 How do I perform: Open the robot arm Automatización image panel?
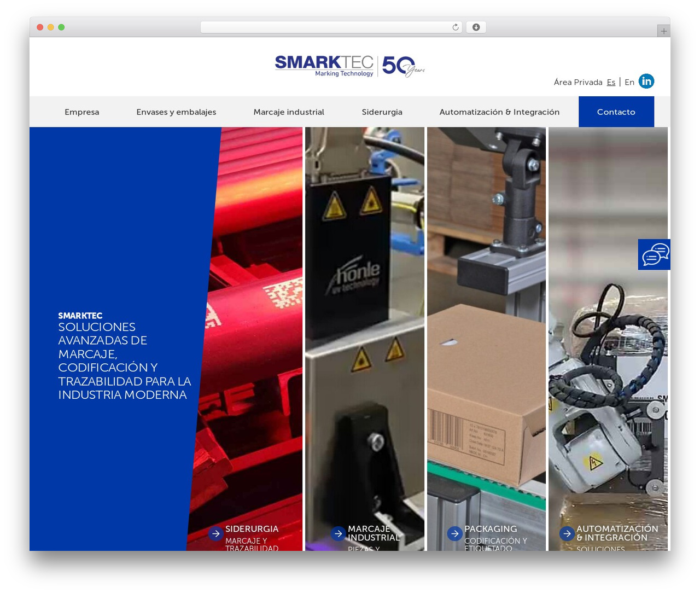coord(608,339)
